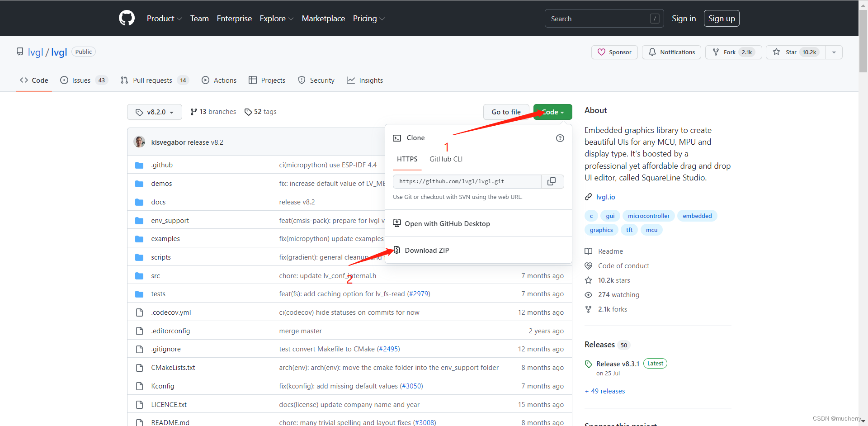The image size is (868, 426).
Task: Click the Notifications bell button
Action: pos(671,52)
